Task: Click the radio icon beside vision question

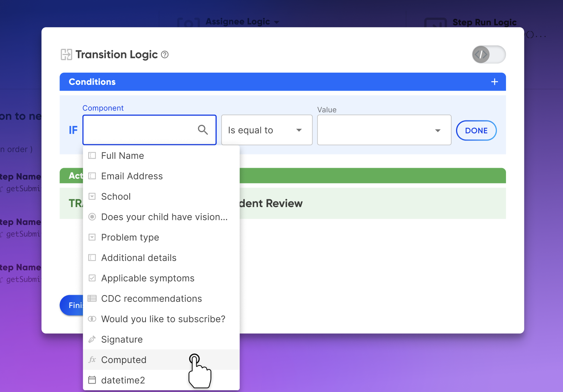Action: [92, 217]
